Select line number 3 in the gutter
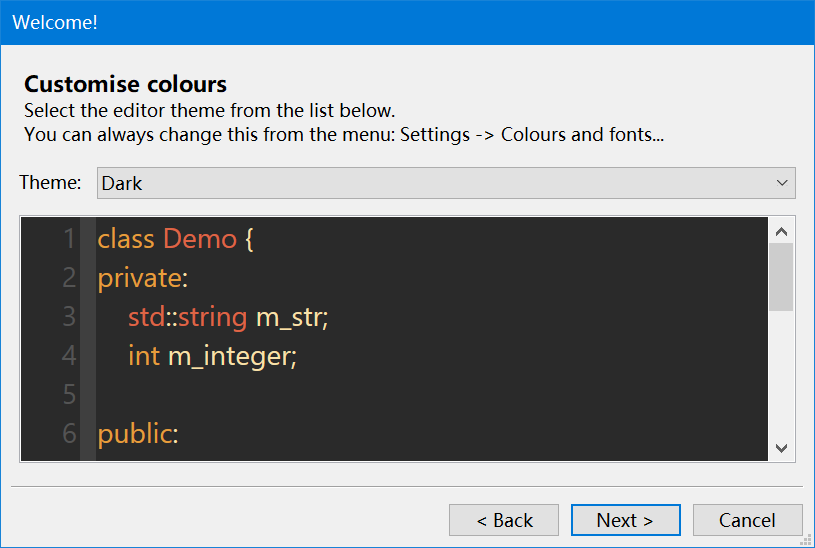This screenshot has height=548, width=815. pyautogui.click(x=69, y=317)
